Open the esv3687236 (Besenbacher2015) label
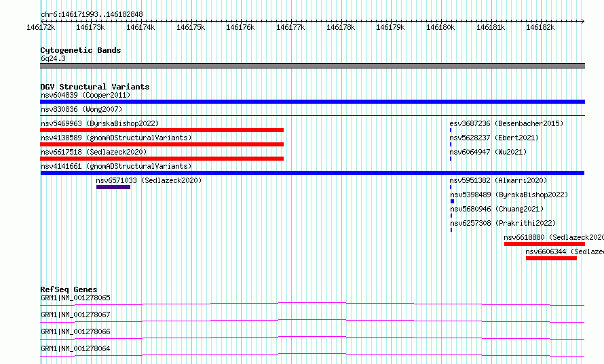 (506, 123)
